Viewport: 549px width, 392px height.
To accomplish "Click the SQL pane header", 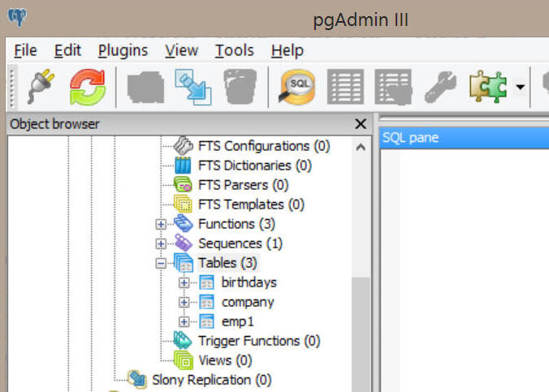I will [465, 138].
